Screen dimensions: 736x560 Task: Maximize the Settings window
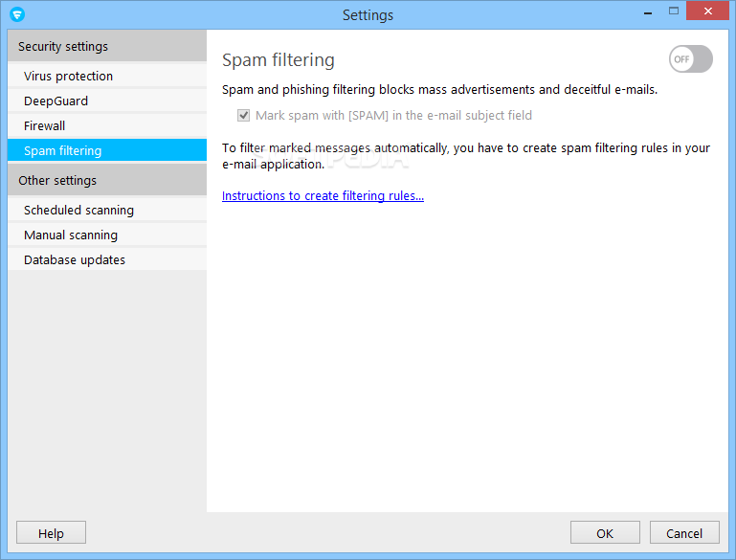(x=674, y=11)
